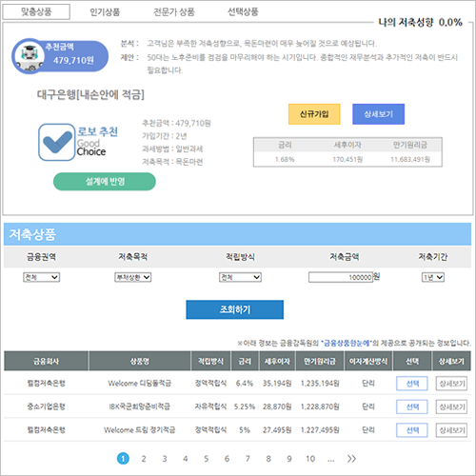Click the 상품명 column header
The image size is (476, 476).
(x=140, y=361)
